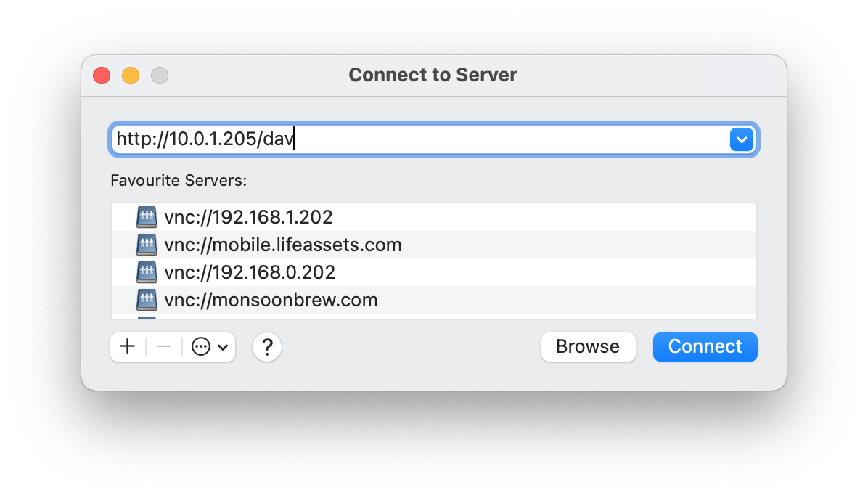
Task: Add the server address to favourites with plus
Action: pos(128,347)
